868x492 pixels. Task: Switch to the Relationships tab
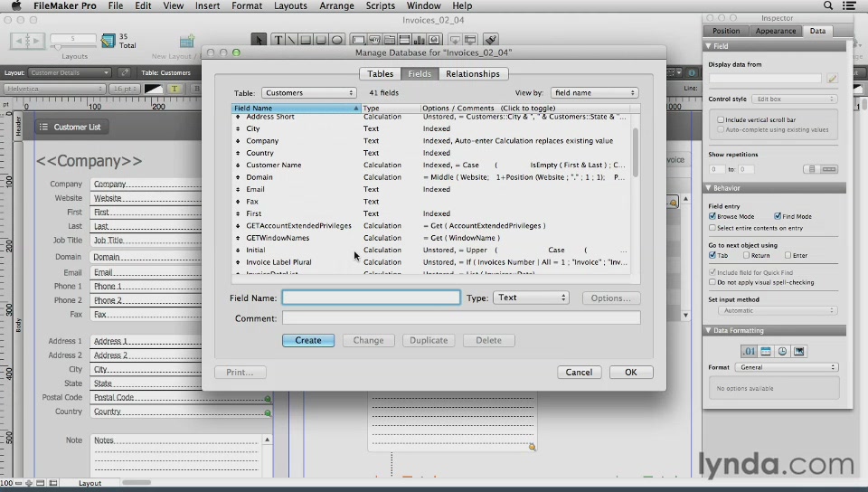pyautogui.click(x=473, y=73)
